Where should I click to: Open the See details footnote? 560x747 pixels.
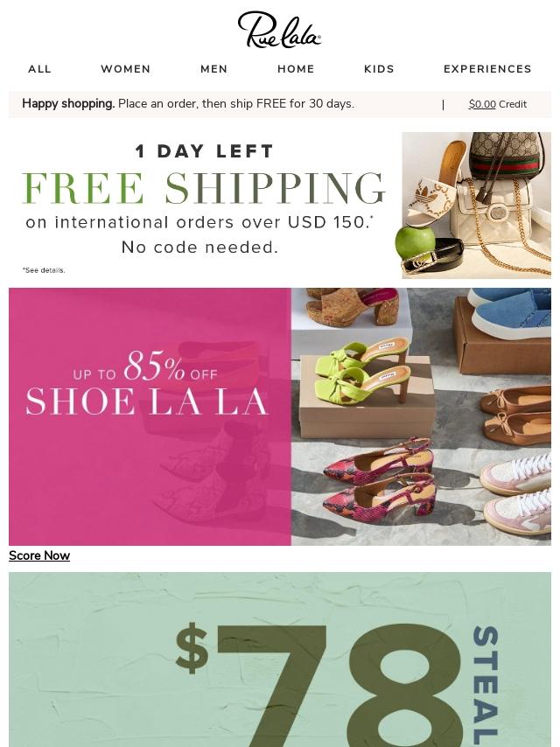[44, 270]
